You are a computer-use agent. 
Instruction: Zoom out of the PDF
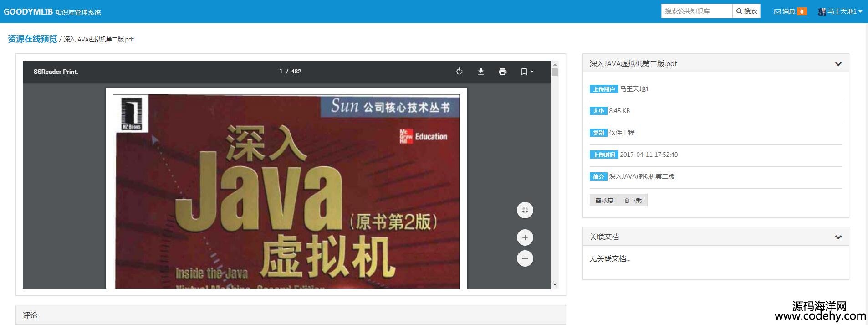pos(525,258)
